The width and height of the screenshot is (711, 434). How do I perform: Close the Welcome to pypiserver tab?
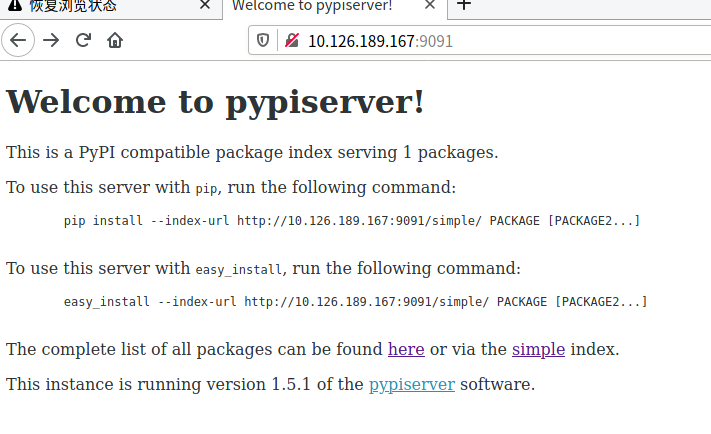(x=430, y=5)
